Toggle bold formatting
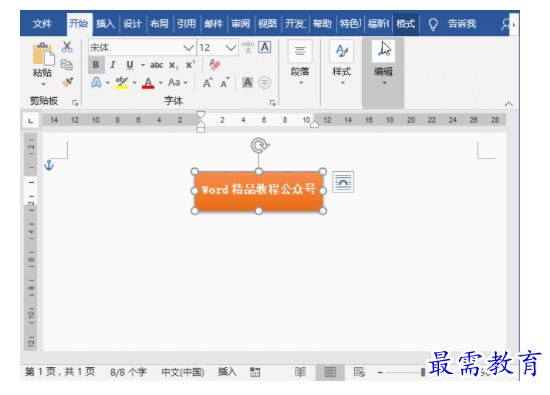550x395 pixels. (x=96, y=65)
